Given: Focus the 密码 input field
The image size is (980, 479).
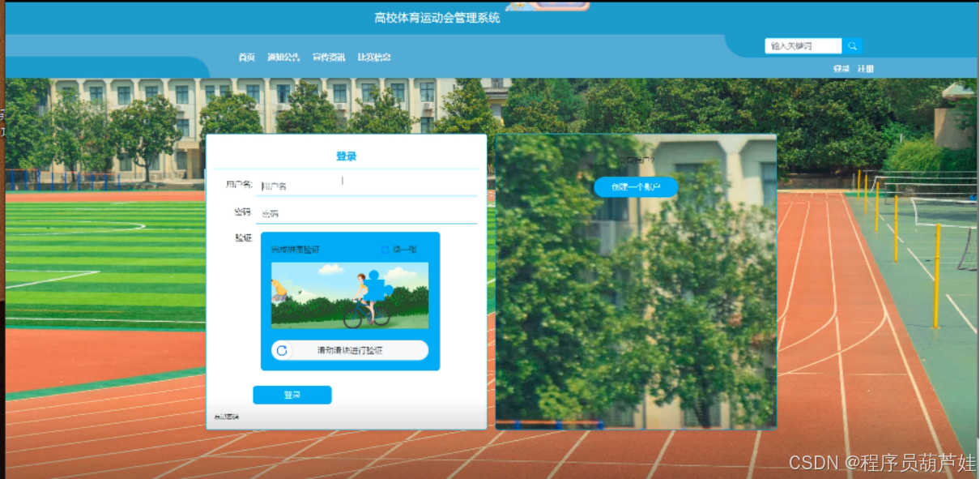Looking at the screenshot, I should [367, 213].
